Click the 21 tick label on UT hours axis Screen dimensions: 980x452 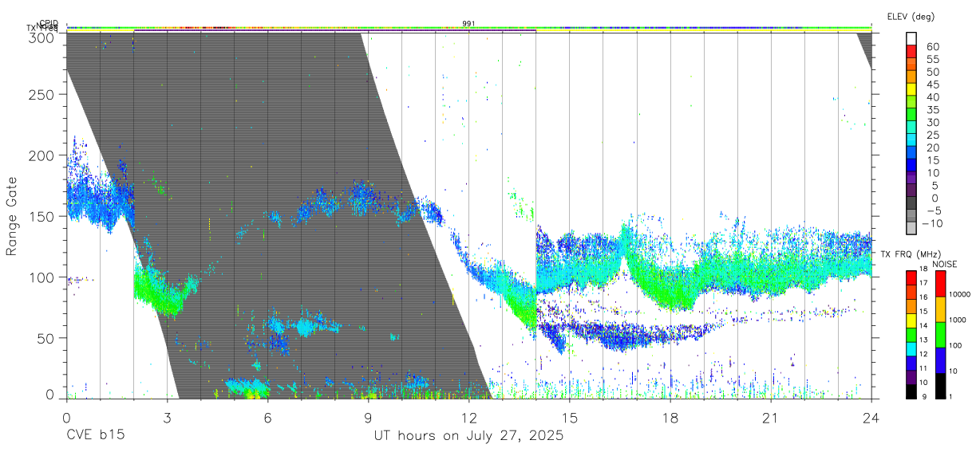pyautogui.click(x=770, y=418)
